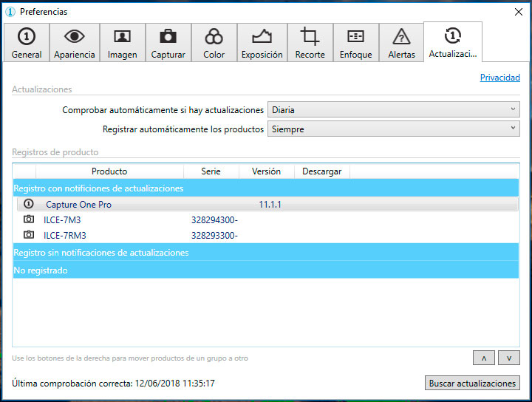Open the Color preferences tab
The image size is (532, 402).
(x=214, y=43)
